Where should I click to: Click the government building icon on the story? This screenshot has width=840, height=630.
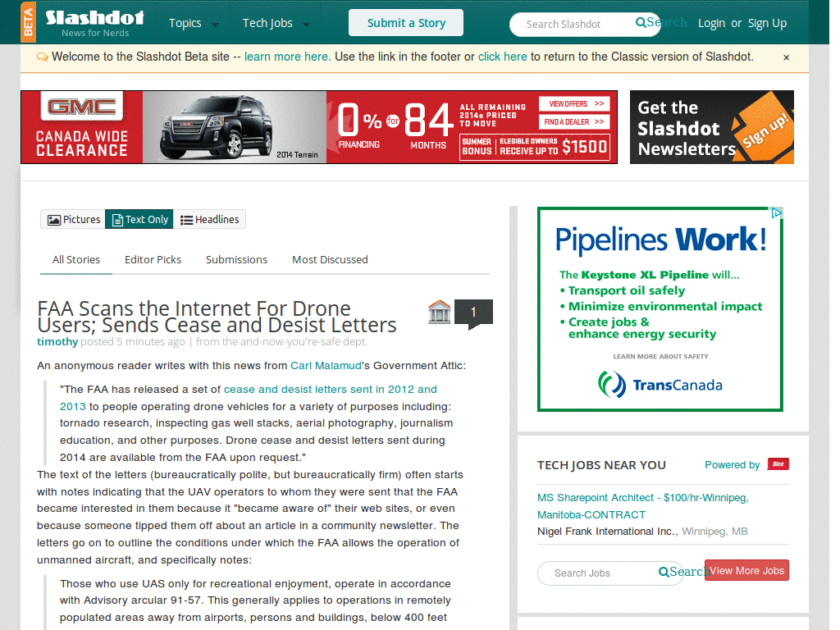coord(439,311)
